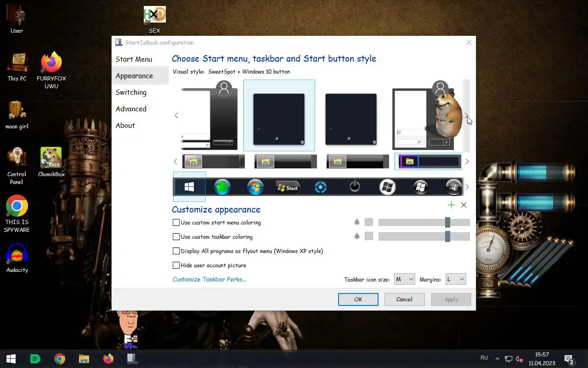This screenshot has height=368, width=588.
Task: Open the THIS IS SPYWARE Chrome shortcut
Action: point(17,214)
